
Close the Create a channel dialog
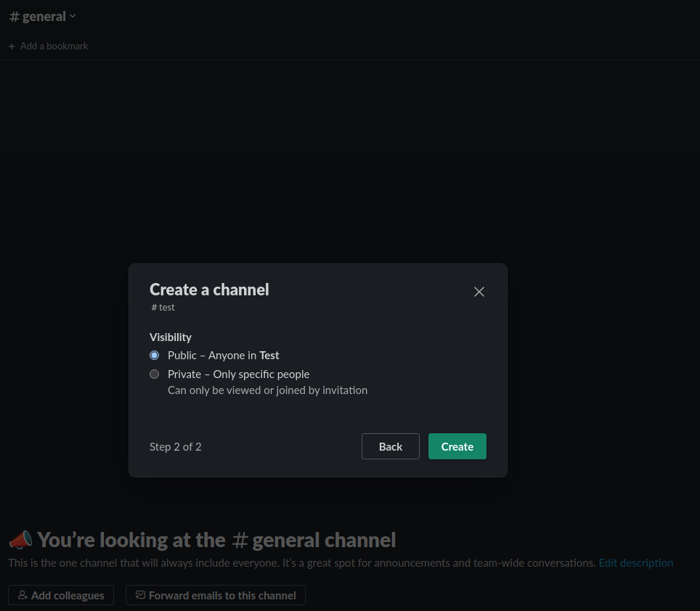[x=479, y=292]
